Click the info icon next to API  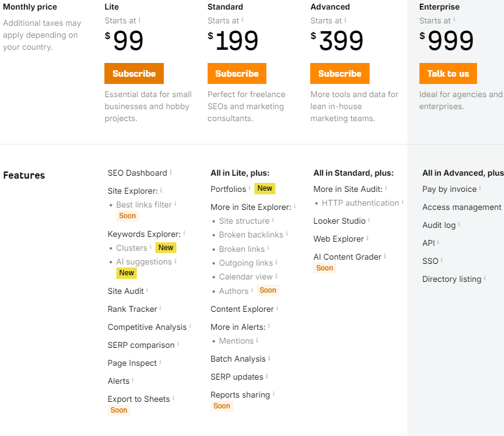point(438,242)
